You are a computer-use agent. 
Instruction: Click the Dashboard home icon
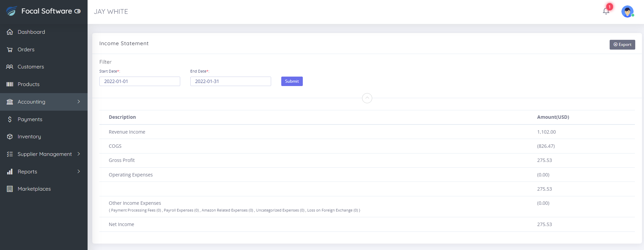point(10,32)
